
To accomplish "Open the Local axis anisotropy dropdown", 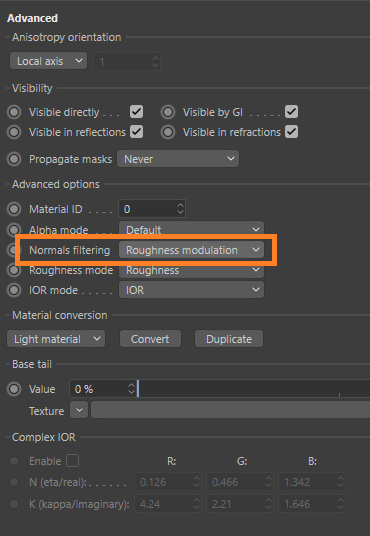I will [x=48, y=61].
